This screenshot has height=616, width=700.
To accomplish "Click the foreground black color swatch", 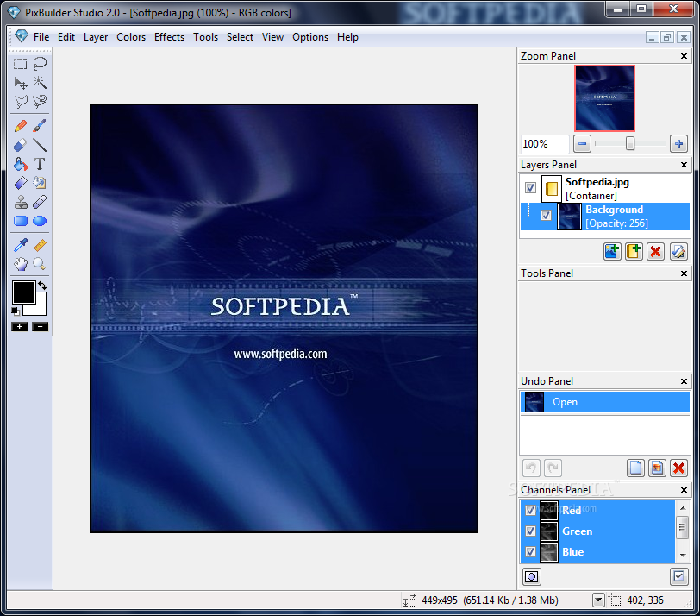I will point(23,292).
